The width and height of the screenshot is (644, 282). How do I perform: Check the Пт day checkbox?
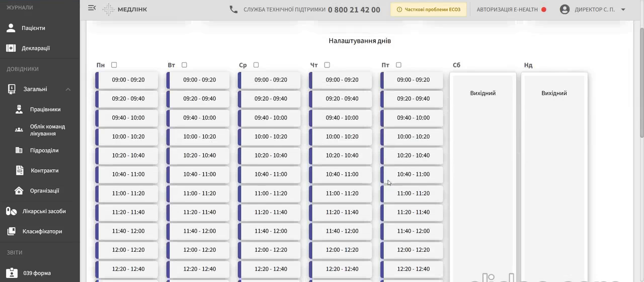(x=398, y=65)
